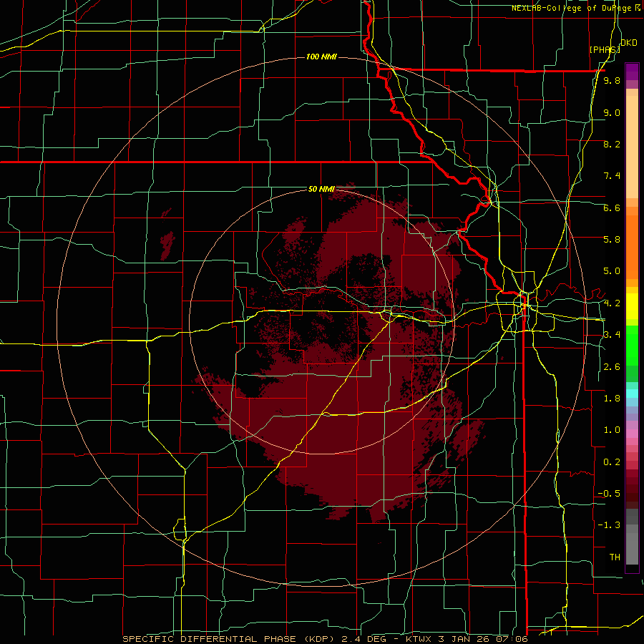
Task: Click the 0.2 scale value
Action: [x=612, y=462]
